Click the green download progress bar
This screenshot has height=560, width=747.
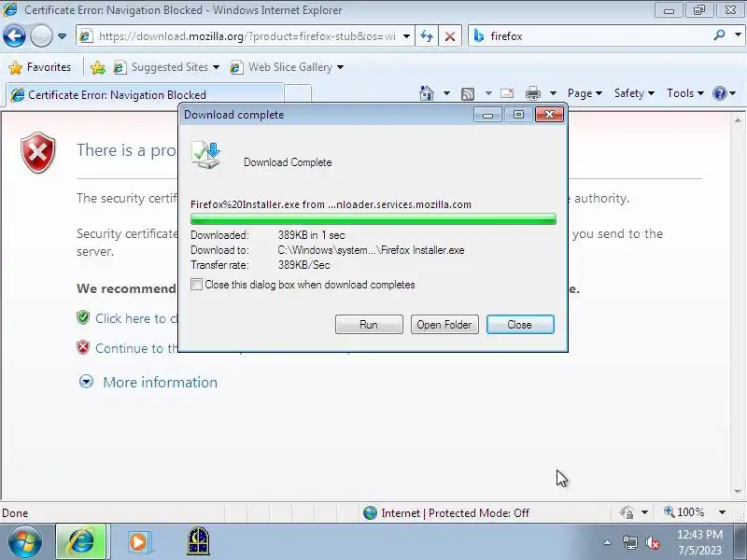[373, 219]
